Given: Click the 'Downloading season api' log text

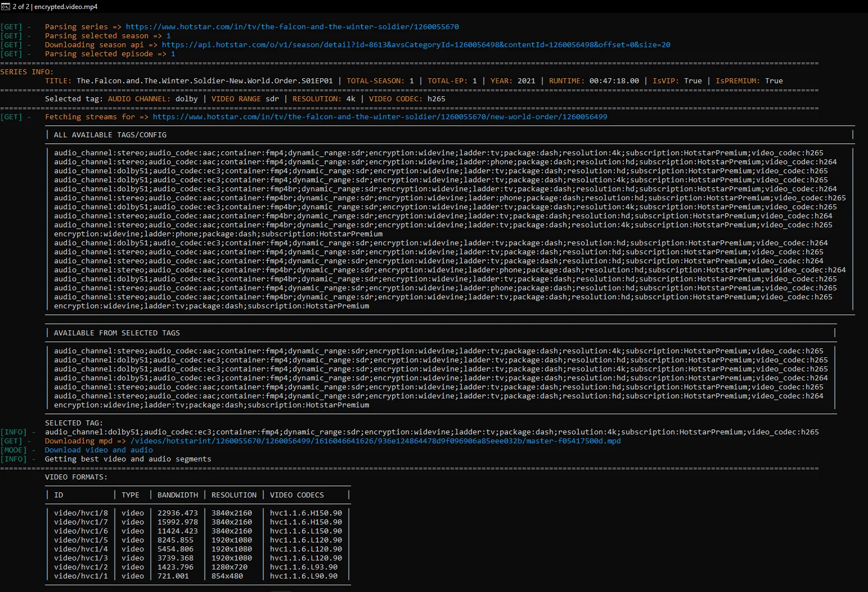Looking at the screenshot, I should (95, 45).
